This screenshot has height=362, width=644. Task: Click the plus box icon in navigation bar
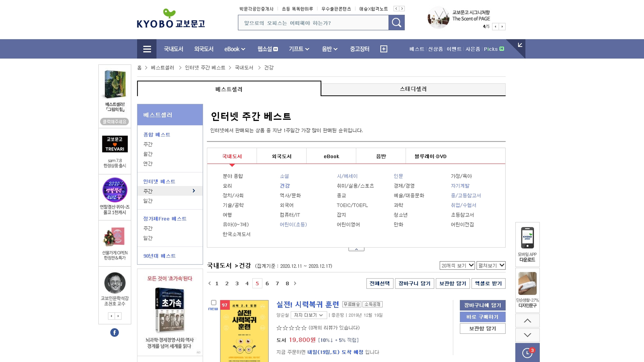[384, 49]
